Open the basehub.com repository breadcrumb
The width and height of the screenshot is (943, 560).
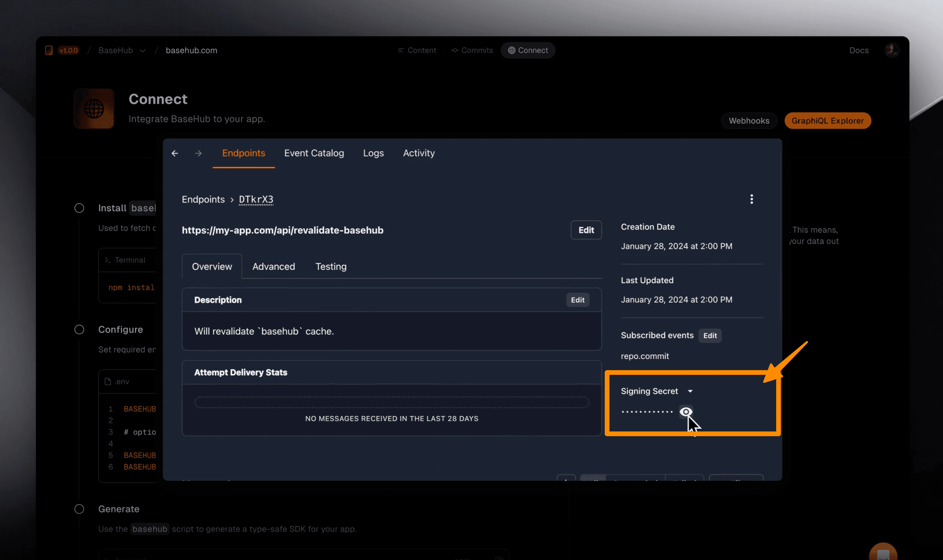pos(191,50)
